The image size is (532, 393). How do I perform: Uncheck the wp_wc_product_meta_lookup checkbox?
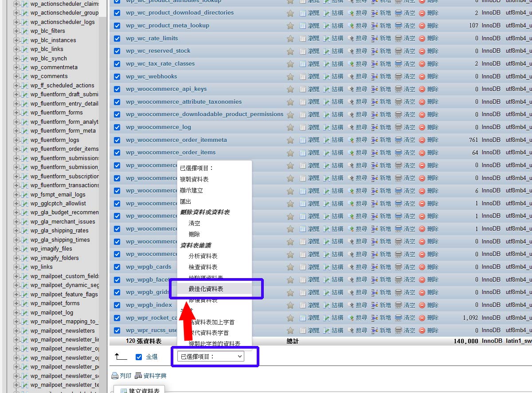tap(117, 26)
